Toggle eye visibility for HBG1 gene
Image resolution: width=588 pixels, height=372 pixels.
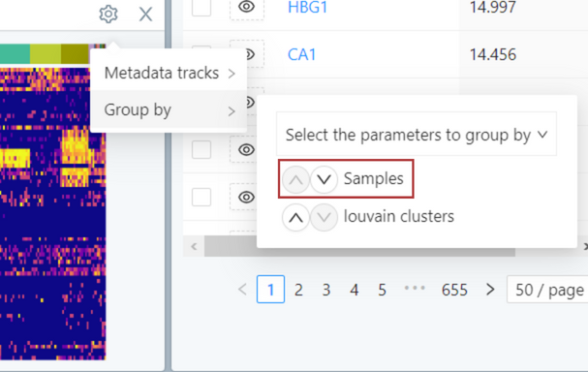pos(246,7)
